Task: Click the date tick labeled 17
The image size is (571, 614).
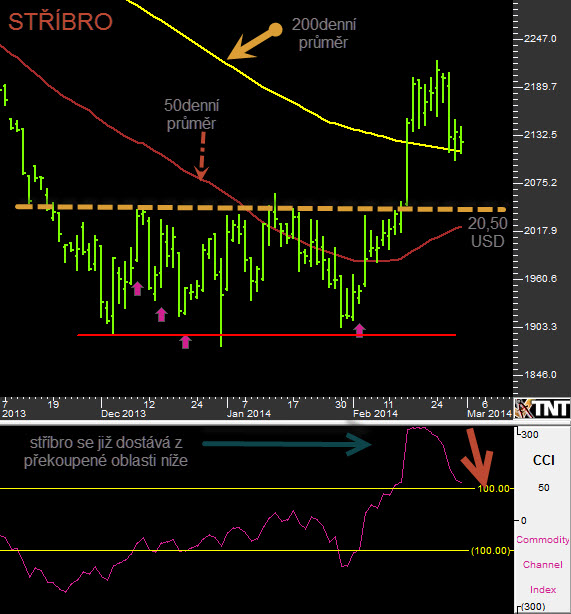Action: click(x=293, y=404)
